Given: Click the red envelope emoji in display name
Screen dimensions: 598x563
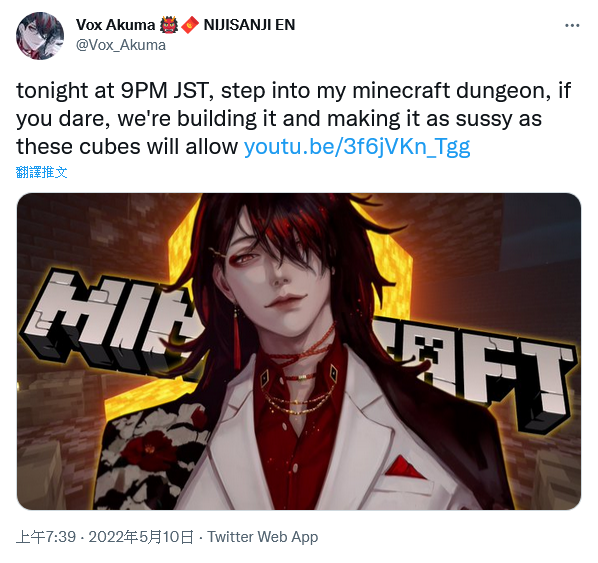Looking at the screenshot, I should [190, 25].
